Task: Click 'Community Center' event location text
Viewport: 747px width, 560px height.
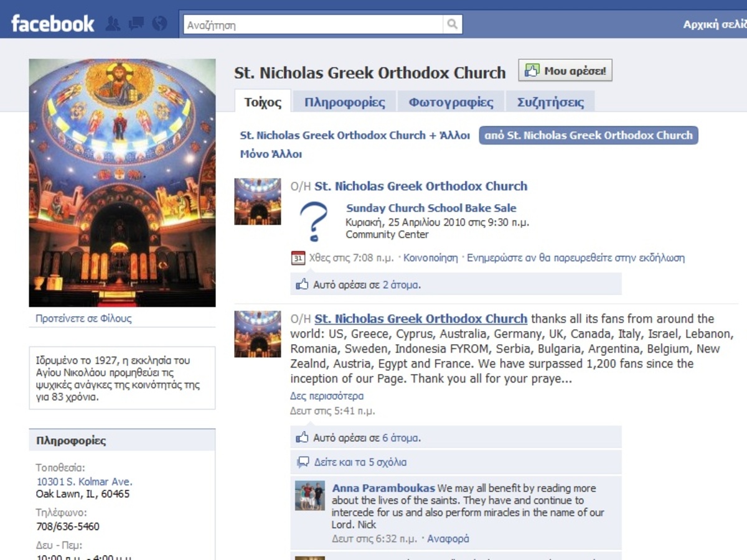Action: coord(387,235)
